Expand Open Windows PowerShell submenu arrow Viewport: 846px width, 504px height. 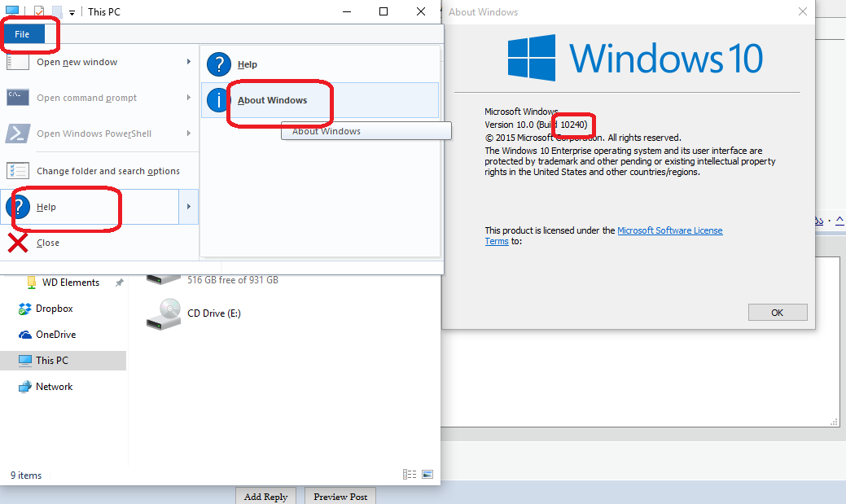pos(188,133)
